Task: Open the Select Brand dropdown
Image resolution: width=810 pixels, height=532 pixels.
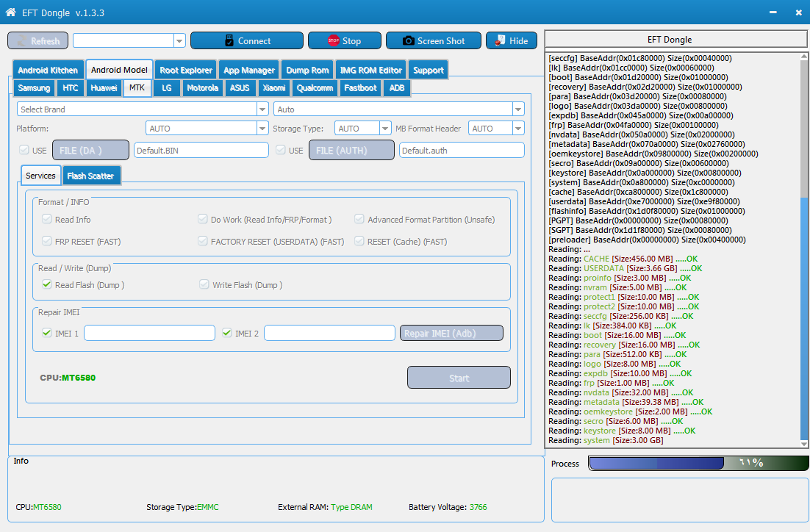Action: 262,109
